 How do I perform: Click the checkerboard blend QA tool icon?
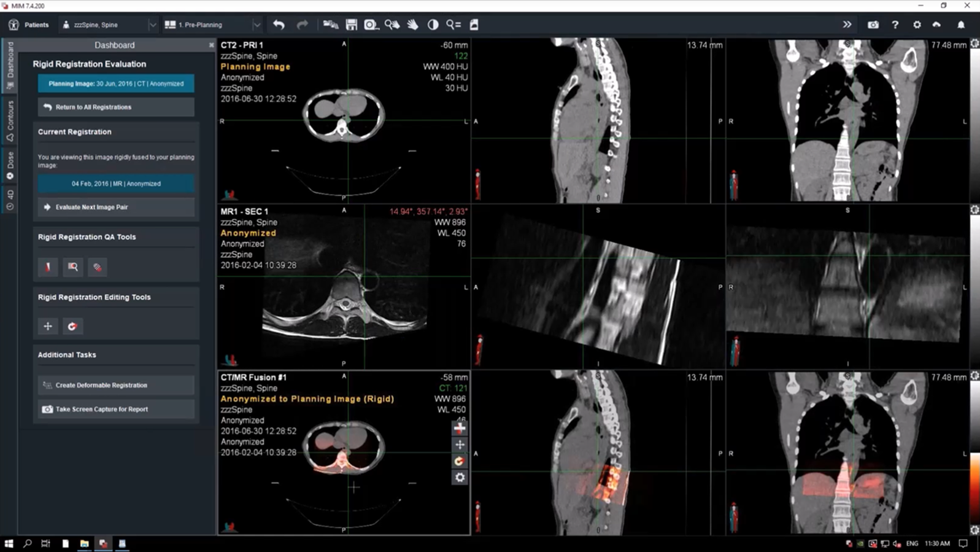pyautogui.click(x=97, y=267)
